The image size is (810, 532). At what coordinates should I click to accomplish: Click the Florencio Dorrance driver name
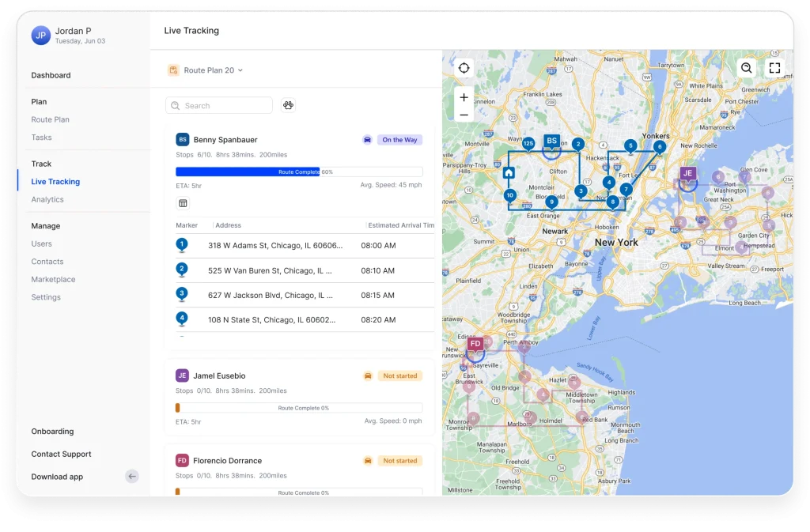point(227,461)
